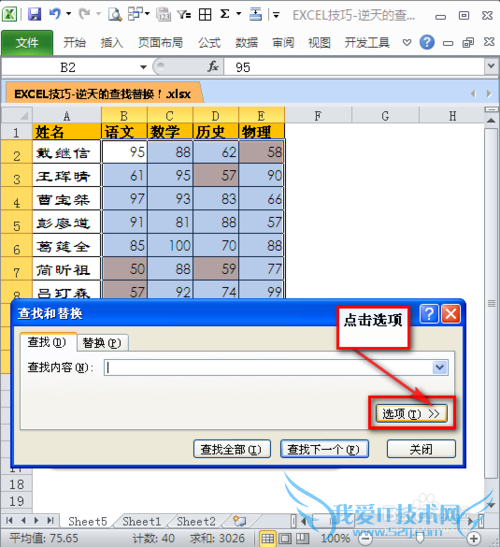The width and height of the screenshot is (500, 547).
Task: Click the insert new worksheet icon
Action: [239, 521]
